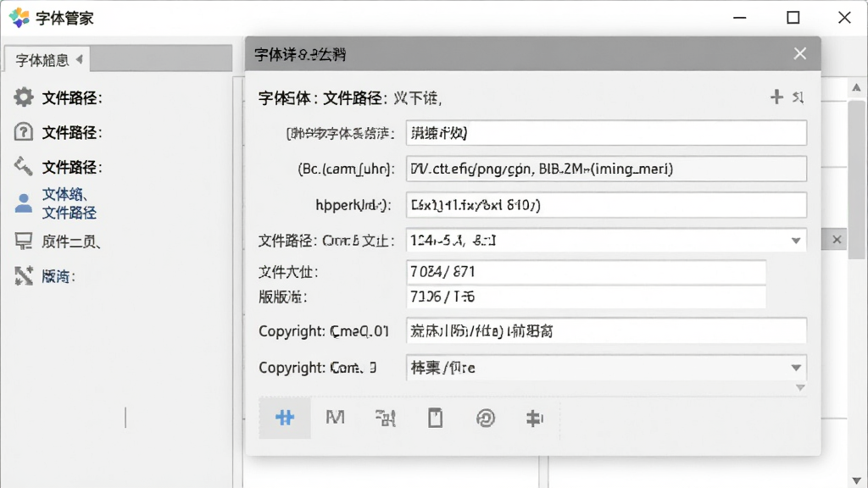Click the question mark help icon in sidebar
Viewport: 868px width, 488px height.
[x=23, y=132]
